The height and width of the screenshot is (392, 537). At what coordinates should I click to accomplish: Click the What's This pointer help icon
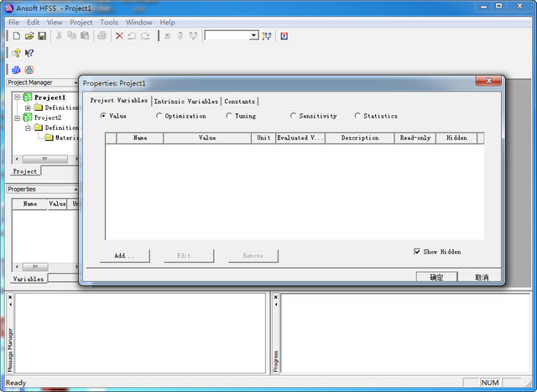point(29,53)
